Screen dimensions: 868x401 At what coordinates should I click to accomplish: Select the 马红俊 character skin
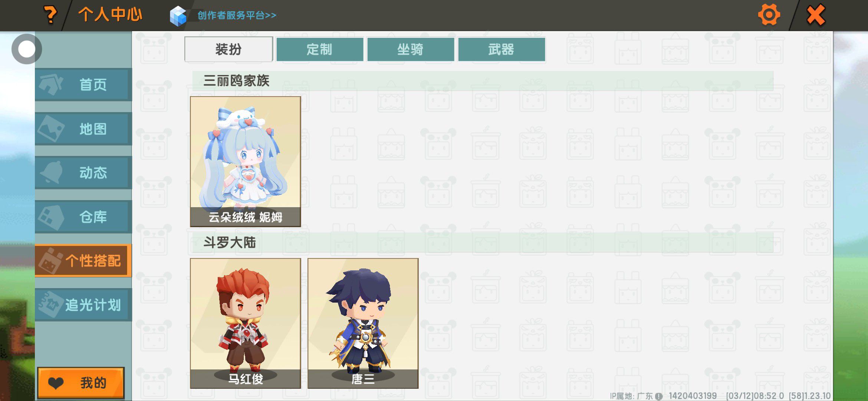(246, 323)
